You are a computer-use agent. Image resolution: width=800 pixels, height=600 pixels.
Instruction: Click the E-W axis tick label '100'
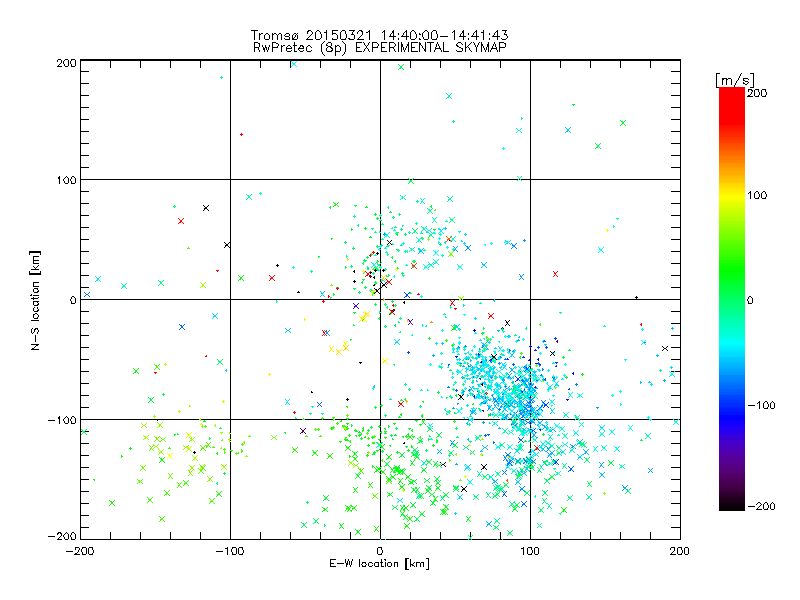pos(530,551)
